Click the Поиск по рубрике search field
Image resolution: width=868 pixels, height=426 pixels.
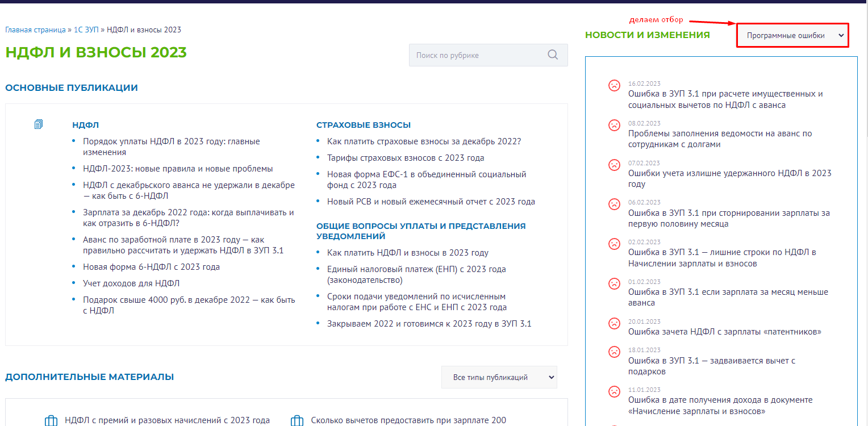click(x=488, y=55)
